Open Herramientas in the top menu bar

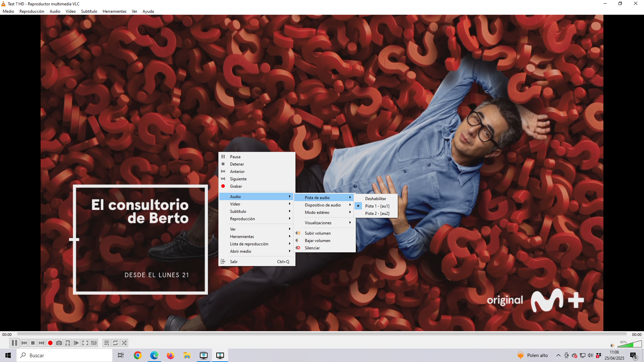click(114, 11)
